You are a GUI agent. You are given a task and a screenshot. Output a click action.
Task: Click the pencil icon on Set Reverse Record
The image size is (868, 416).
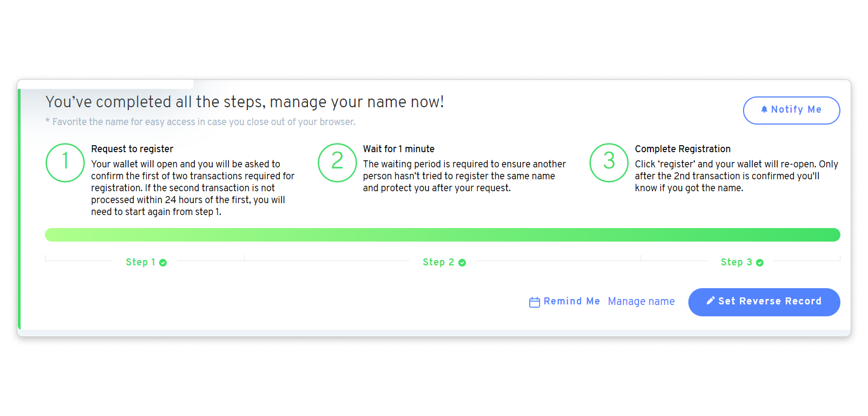pyautogui.click(x=711, y=301)
